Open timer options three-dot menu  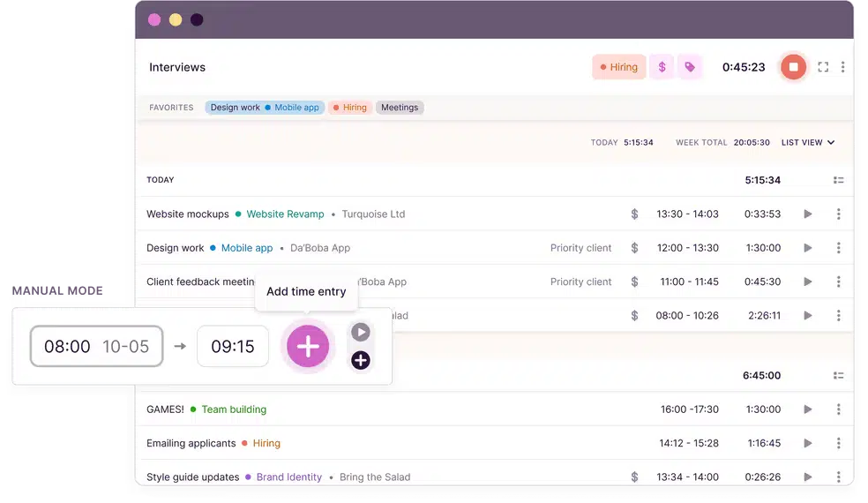tap(843, 67)
